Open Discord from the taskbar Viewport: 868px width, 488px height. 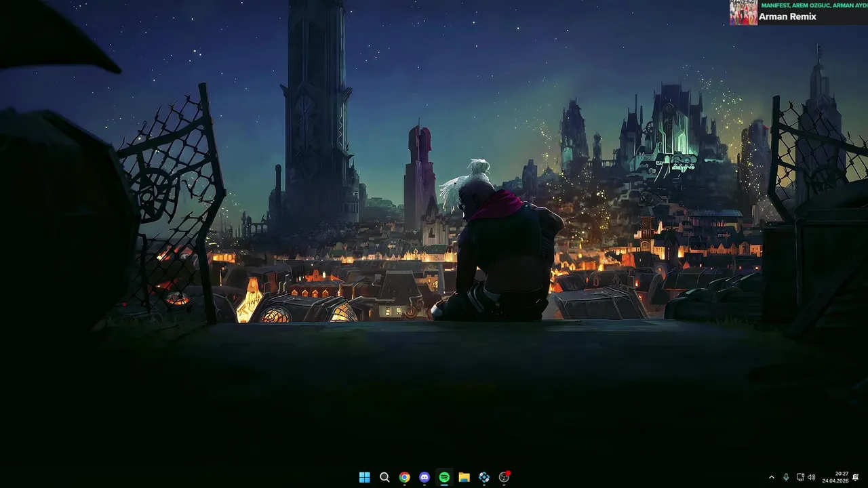pos(425,477)
